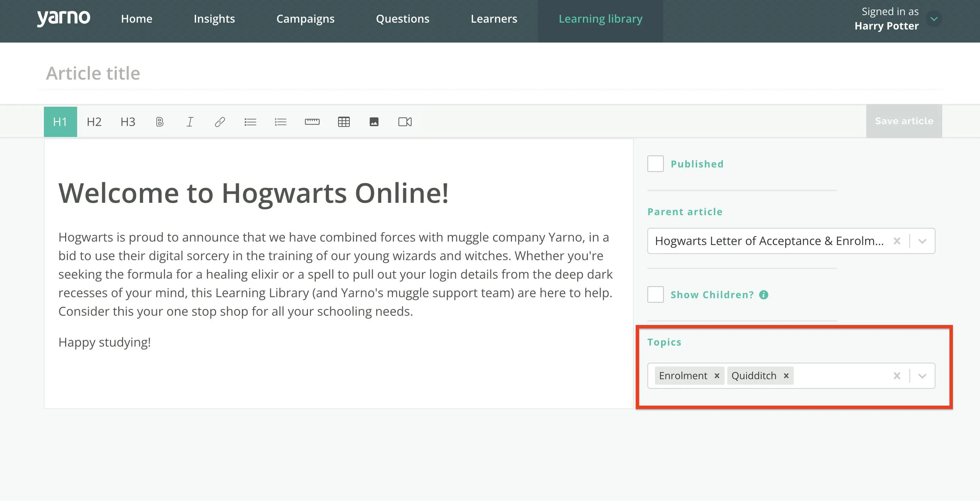
Task: Go to the Home page
Action: coord(136,19)
